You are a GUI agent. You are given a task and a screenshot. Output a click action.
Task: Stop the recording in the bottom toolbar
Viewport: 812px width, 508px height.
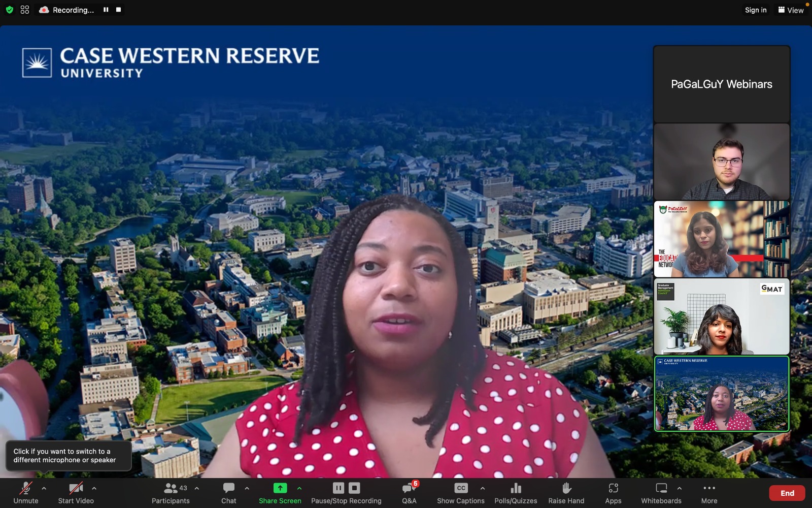coord(355,488)
